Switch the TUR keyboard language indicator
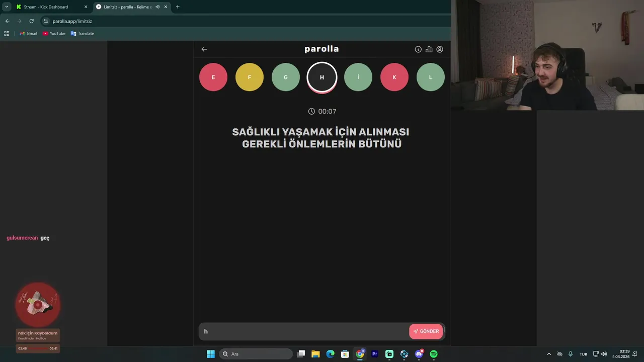This screenshot has width=644, height=362. pos(583,354)
